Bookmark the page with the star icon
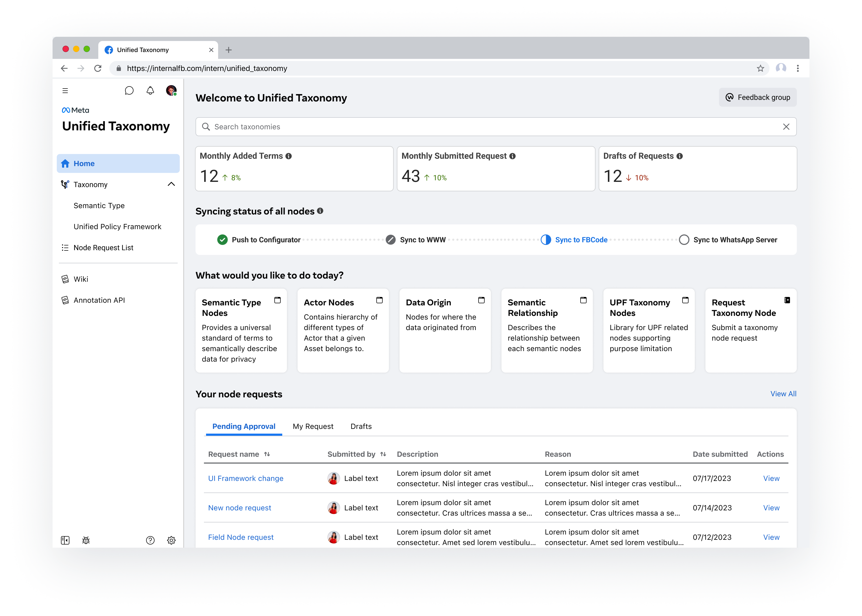The image size is (862, 616). [x=760, y=68]
